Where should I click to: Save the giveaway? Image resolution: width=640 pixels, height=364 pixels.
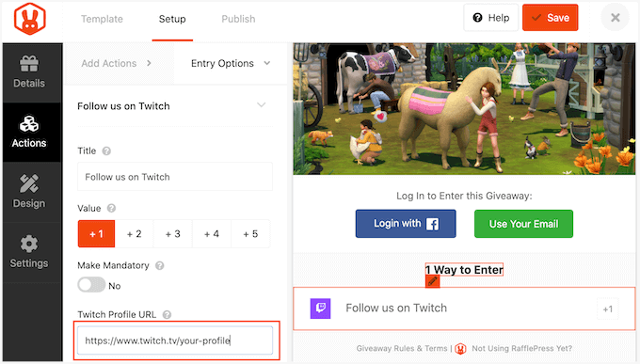pyautogui.click(x=551, y=18)
